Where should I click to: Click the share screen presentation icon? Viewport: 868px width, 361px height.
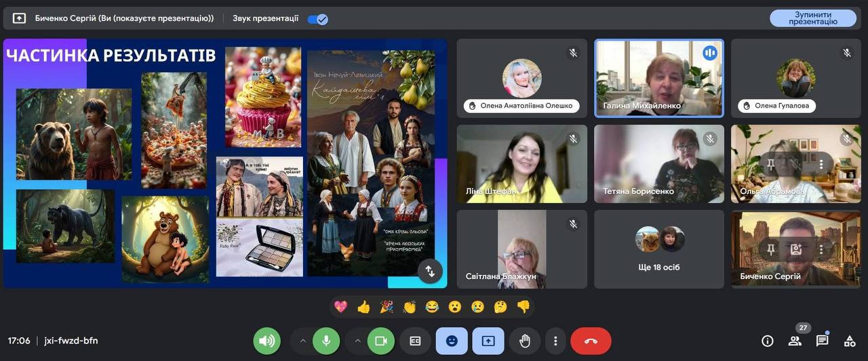click(488, 341)
